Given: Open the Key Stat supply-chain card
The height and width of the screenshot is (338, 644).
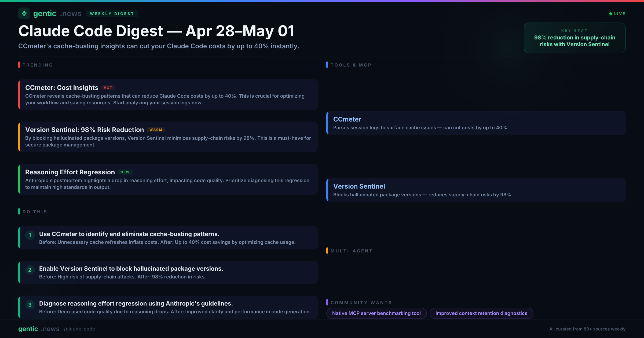Looking at the screenshot, I should click(575, 38).
